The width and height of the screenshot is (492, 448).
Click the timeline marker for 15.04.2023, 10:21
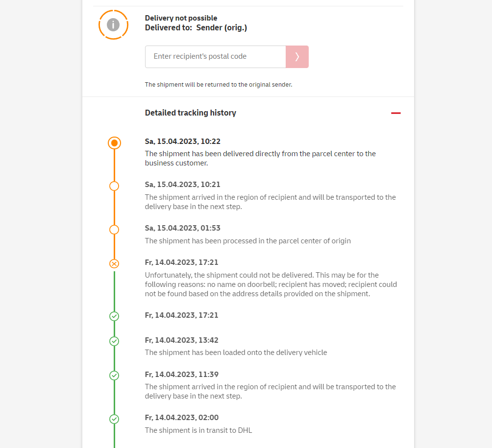(114, 186)
